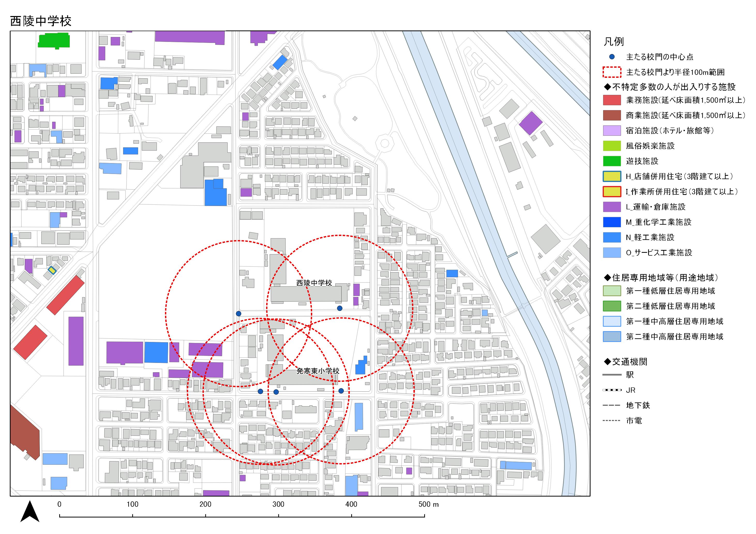
Task: Click the 凡例 legend heading
Action: (x=614, y=41)
